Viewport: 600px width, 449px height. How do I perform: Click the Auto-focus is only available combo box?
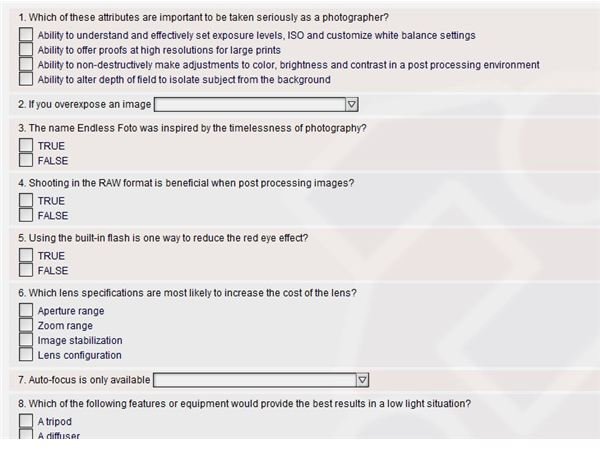point(261,380)
